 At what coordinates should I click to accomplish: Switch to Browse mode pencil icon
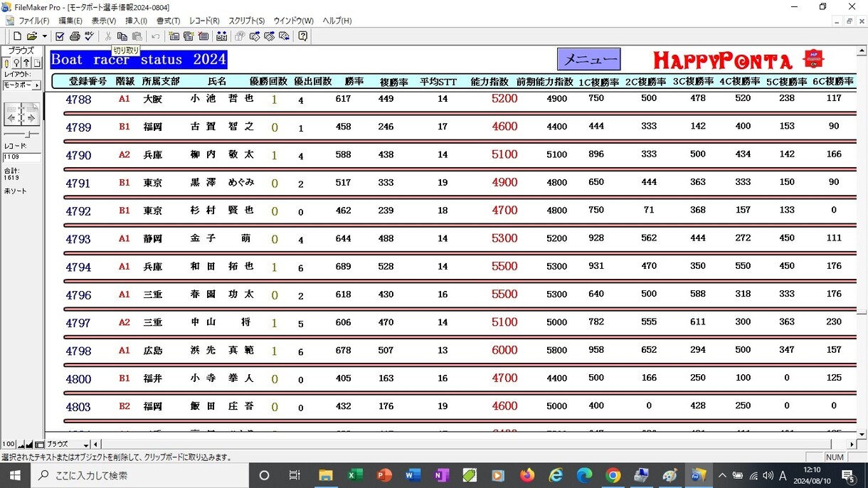(7, 63)
